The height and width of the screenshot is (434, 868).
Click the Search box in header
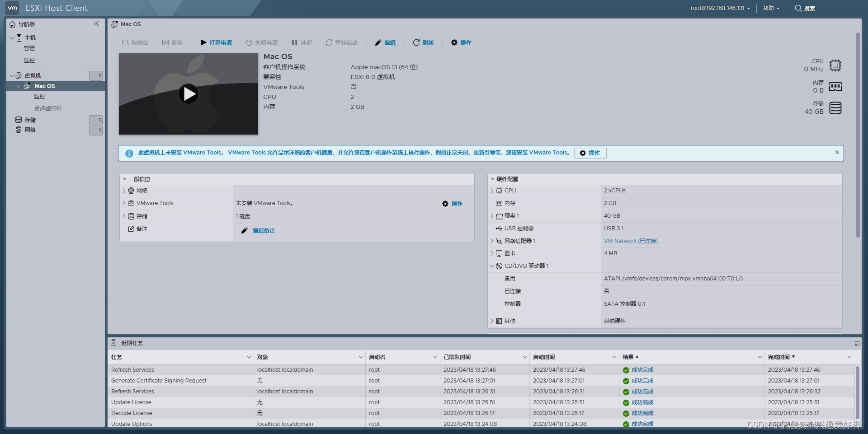click(x=805, y=8)
